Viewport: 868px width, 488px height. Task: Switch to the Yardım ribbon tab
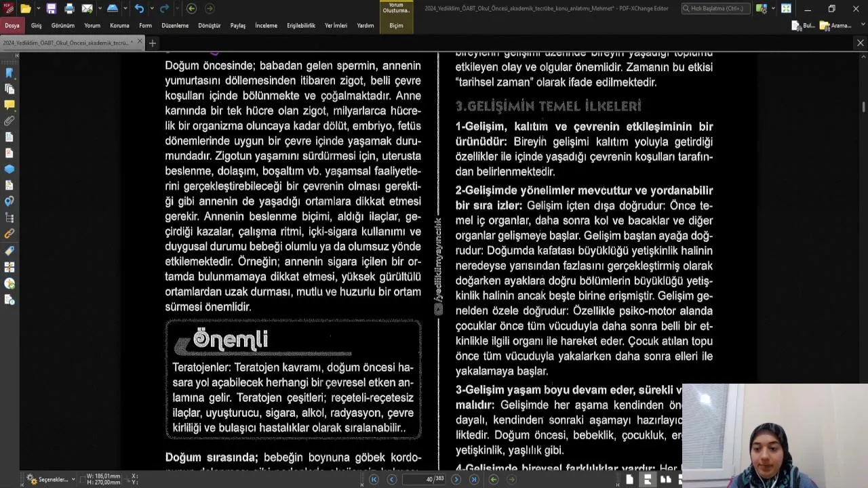[x=366, y=26]
